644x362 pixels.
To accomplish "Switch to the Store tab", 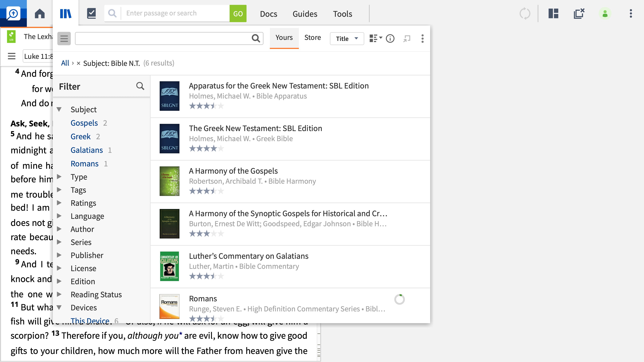I will [312, 38].
